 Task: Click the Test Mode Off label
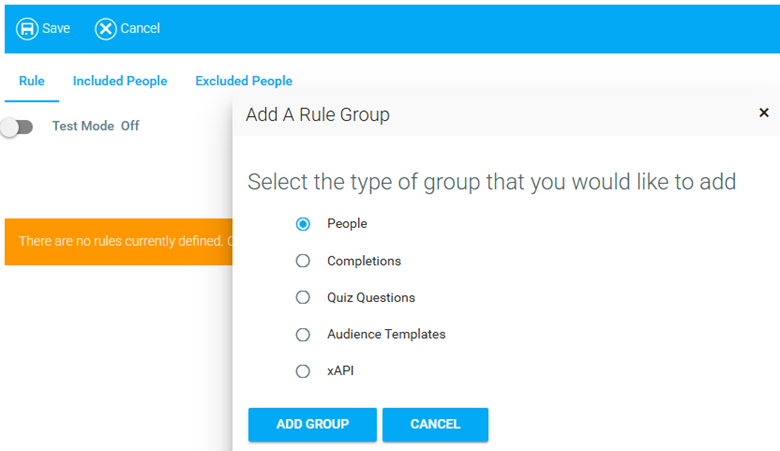point(96,127)
